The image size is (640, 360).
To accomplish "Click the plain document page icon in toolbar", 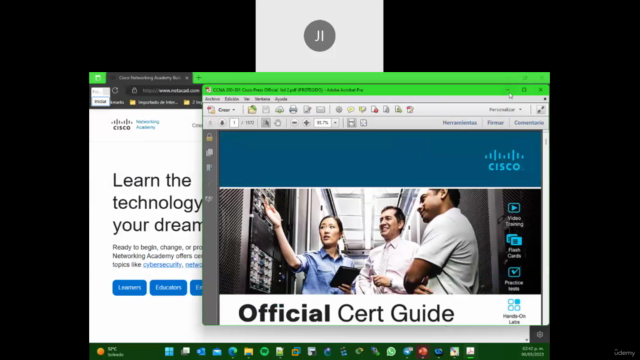I will coord(386,109).
